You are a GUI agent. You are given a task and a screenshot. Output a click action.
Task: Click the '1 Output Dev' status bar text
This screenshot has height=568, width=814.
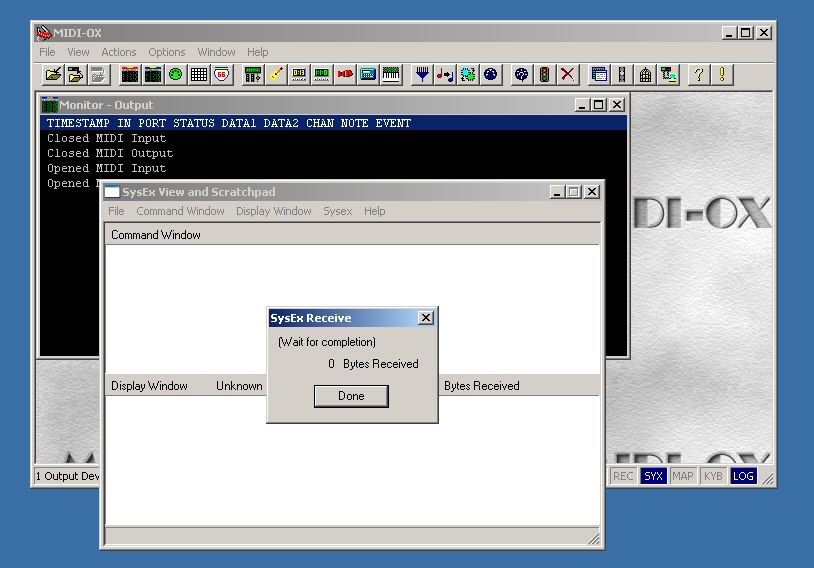[67, 476]
